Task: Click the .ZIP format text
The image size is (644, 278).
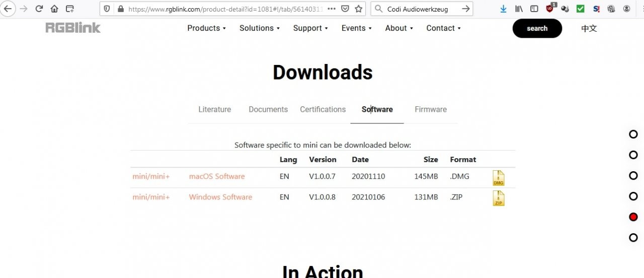Action: coord(456,197)
